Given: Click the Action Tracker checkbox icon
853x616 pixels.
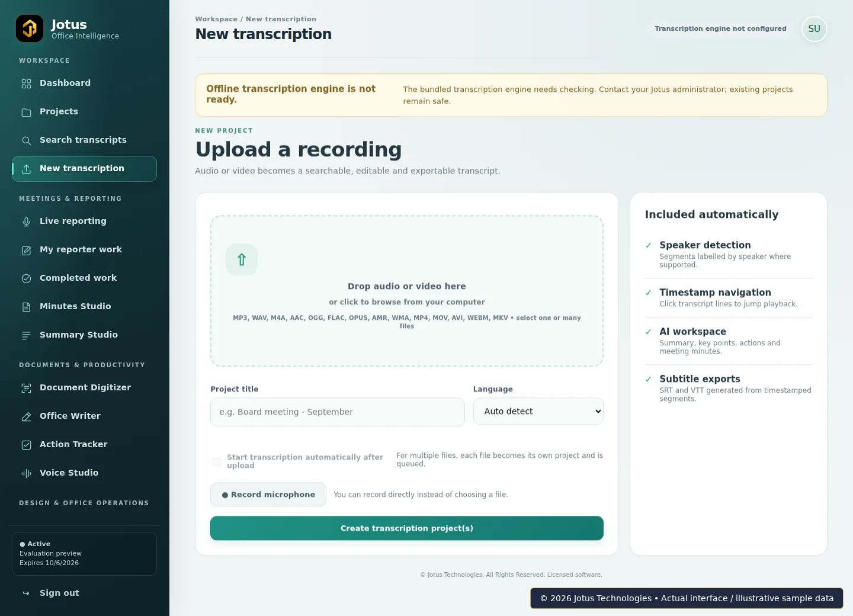Looking at the screenshot, I should coord(26,445).
